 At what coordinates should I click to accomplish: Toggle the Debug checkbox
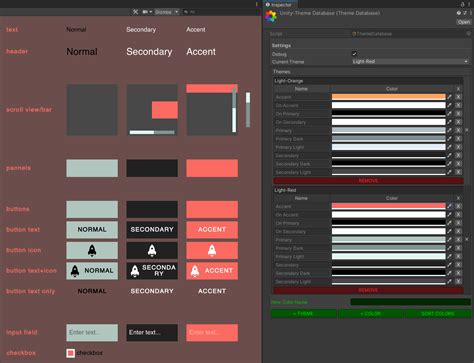pos(354,54)
